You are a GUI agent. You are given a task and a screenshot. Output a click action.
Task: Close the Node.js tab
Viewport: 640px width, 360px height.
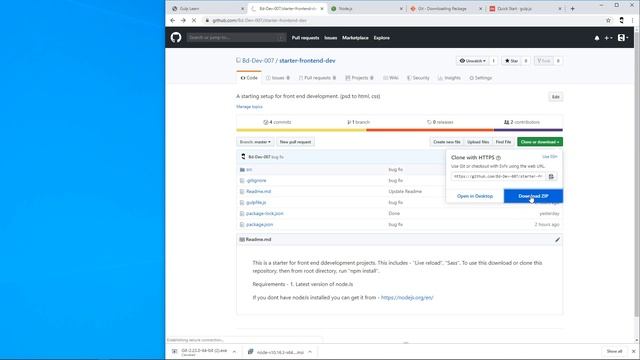point(401,9)
